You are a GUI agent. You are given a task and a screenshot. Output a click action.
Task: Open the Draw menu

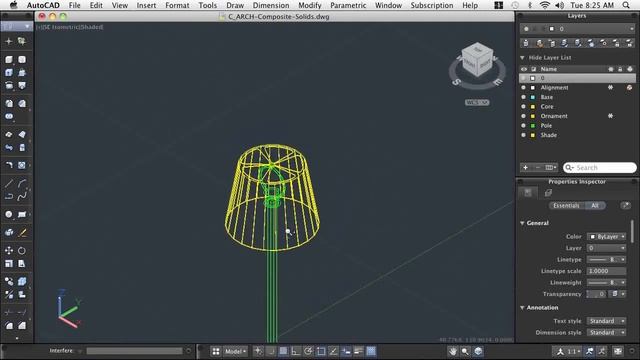coord(235,5)
